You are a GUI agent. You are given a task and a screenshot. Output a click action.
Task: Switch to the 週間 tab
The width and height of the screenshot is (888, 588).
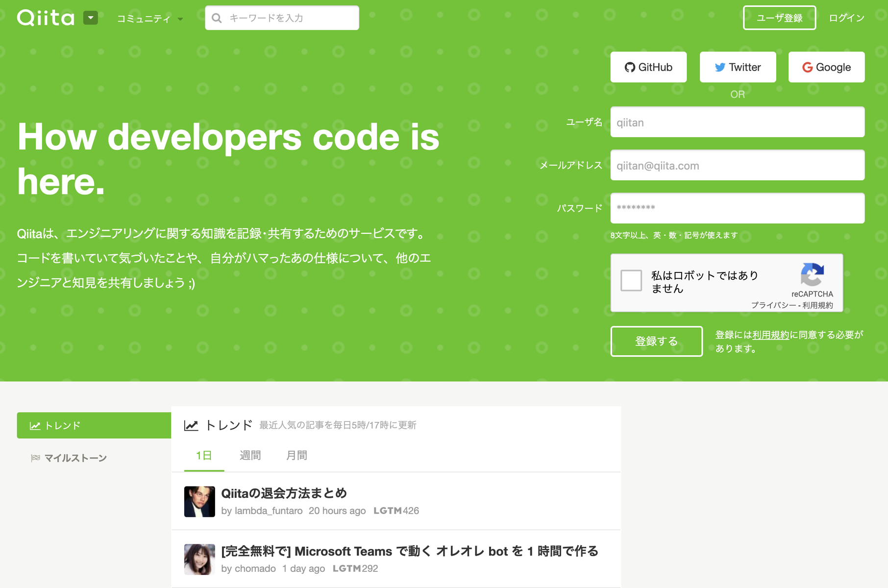250,456
